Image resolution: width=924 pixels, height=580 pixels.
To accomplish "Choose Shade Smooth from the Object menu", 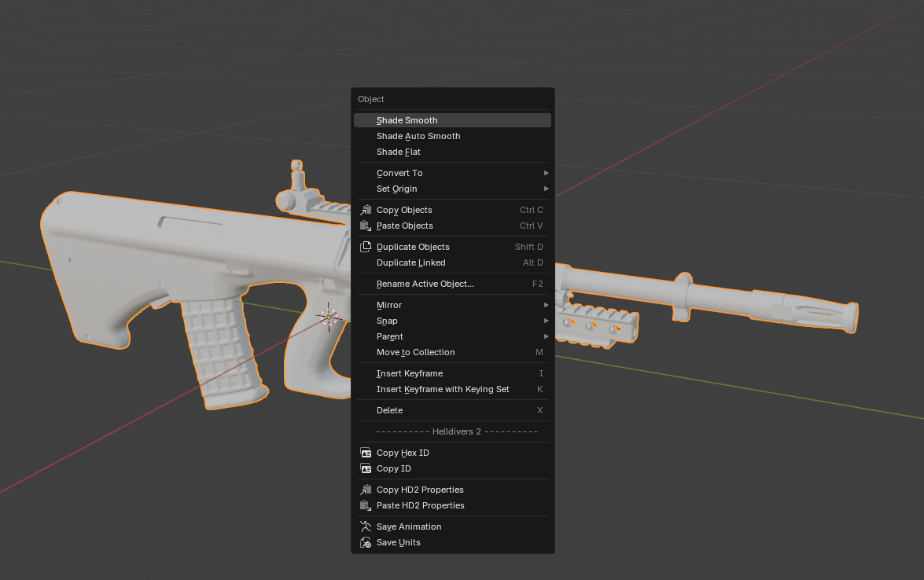I will 407,120.
